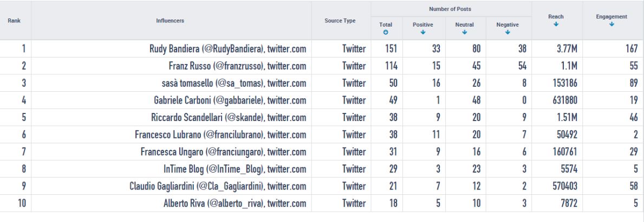Sort by Engagement arrow icon
644x222 pixels.
[611, 24]
